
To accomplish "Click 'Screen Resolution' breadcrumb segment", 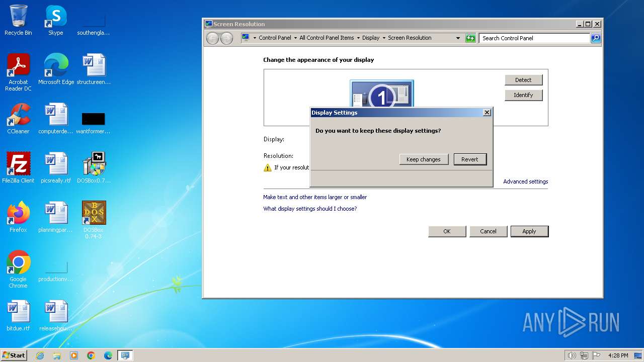I will pyautogui.click(x=410, y=38).
